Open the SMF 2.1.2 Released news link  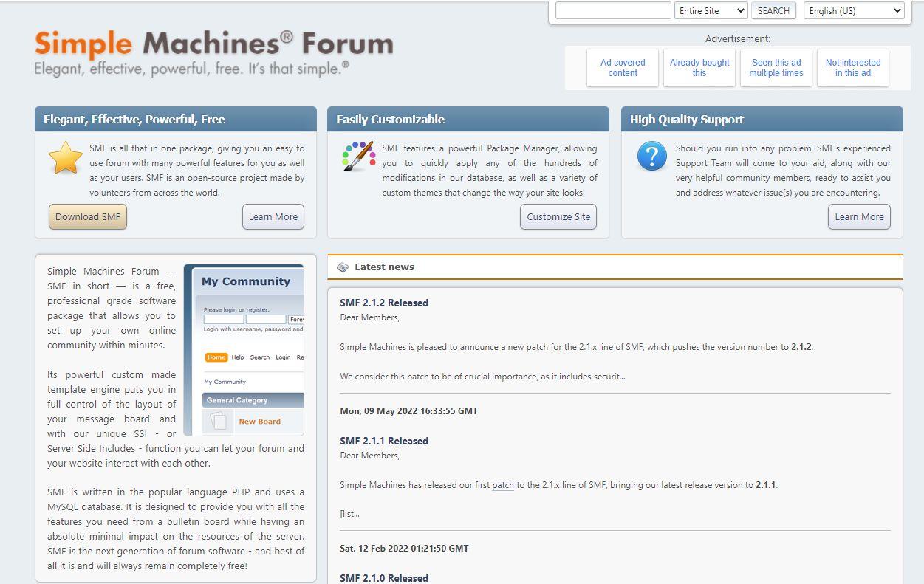(384, 303)
